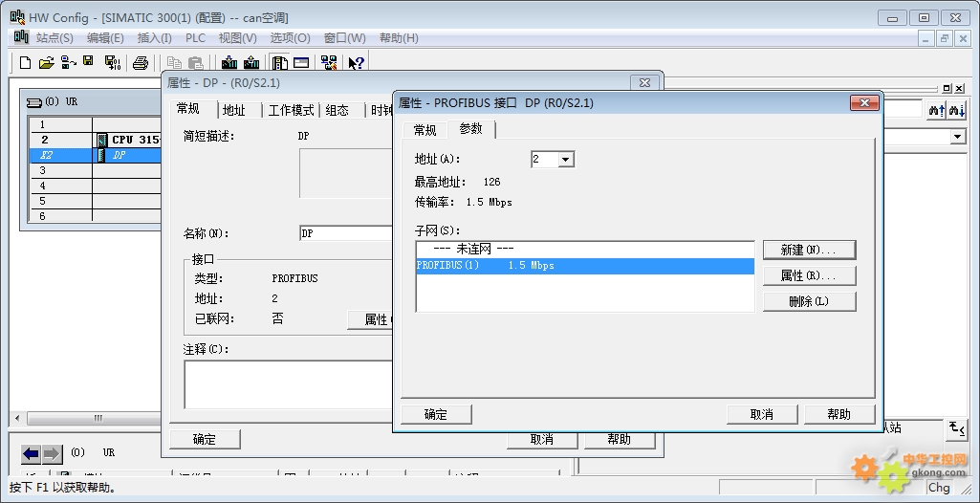980x503 pixels.
Task: Click the New station toolbar icon
Action: 26,63
